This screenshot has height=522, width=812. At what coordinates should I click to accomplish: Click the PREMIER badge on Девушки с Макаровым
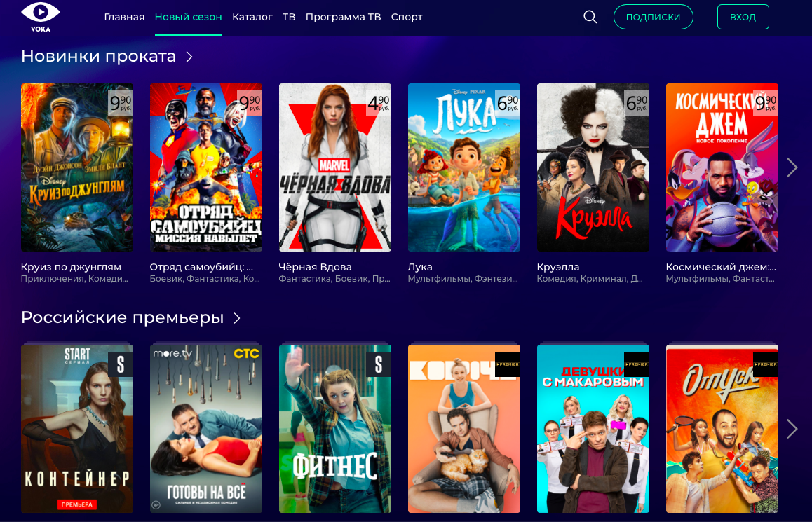[637, 364]
